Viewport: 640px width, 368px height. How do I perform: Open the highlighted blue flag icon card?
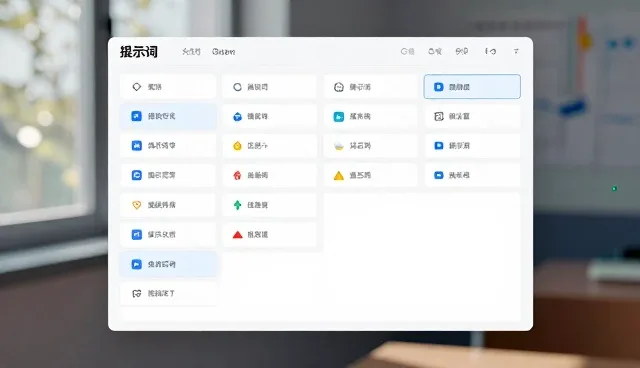click(168, 264)
